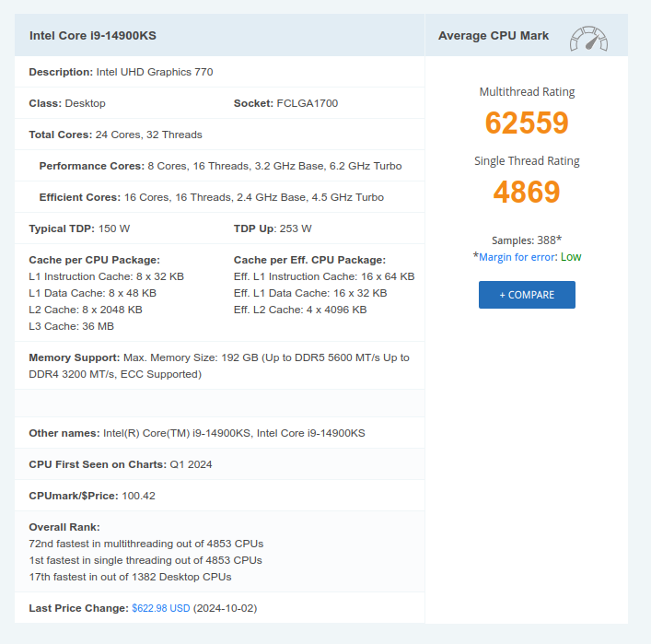Open the $622.98 USD price link
Viewport: 651px width, 644px height.
(160, 608)
